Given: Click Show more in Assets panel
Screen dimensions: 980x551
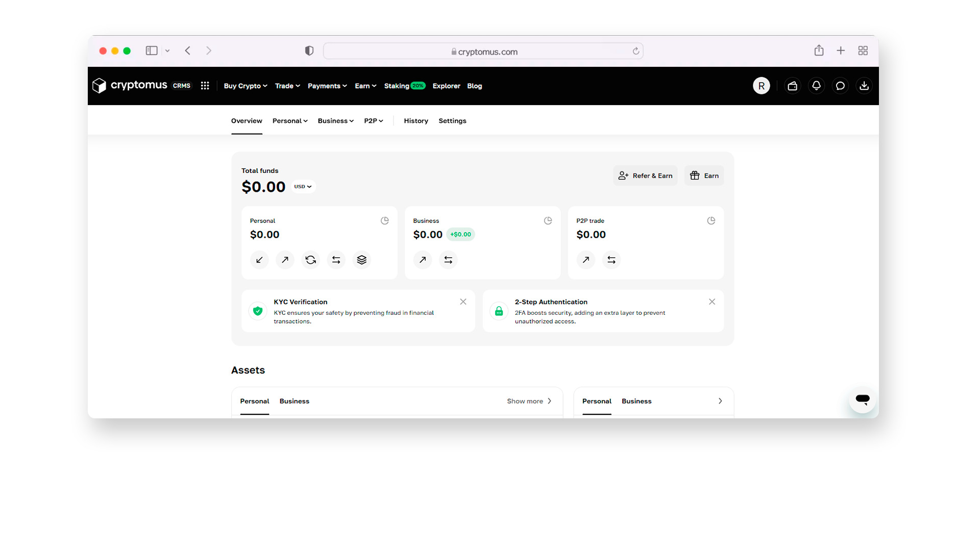Looking at the screenshot, I should point(529,401).
